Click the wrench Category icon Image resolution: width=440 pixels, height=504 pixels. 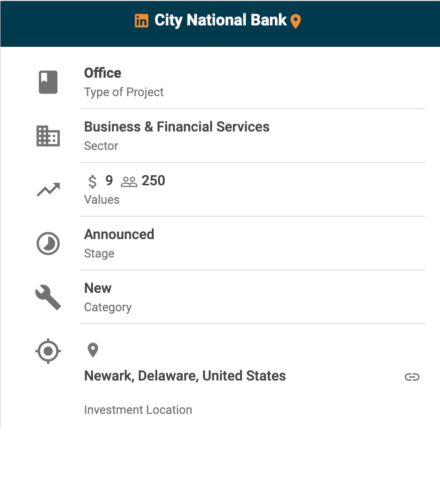click(x=48, y=297)
